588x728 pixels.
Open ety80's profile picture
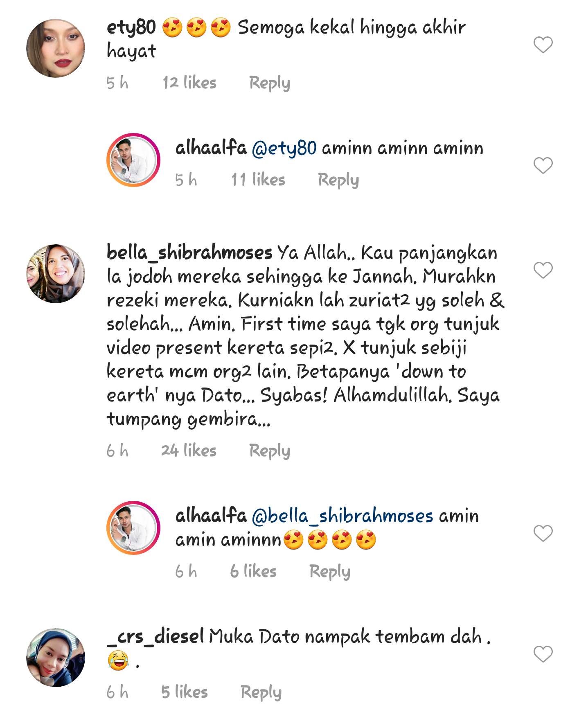[x=56, y=48]
